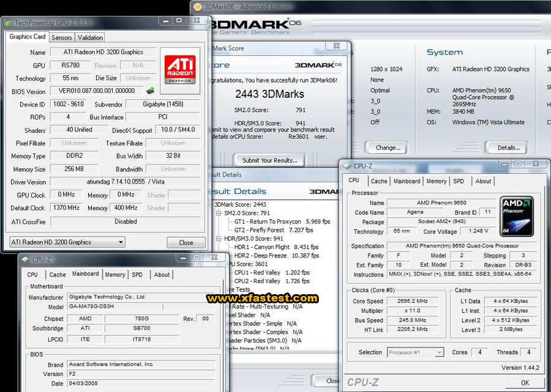The image size is (551, 392).
Task: Collapse the HDR/SM3.0 Score tree node
Action: [x=219, y=239]
